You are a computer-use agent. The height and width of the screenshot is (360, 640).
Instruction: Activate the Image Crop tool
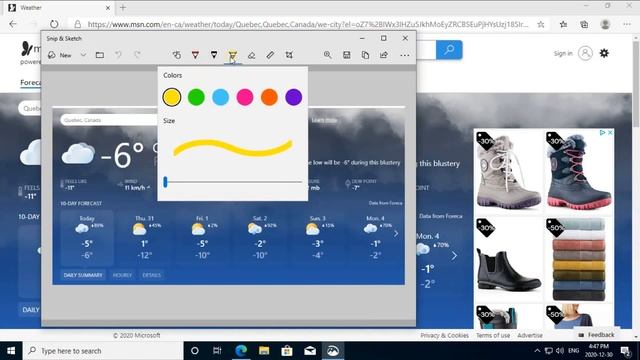289,55
